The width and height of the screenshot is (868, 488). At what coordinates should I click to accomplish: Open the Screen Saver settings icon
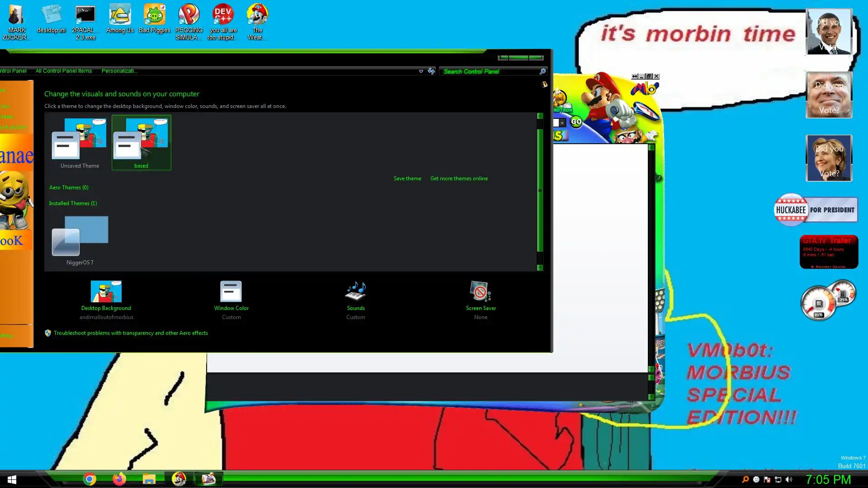(x=480, y=291)
